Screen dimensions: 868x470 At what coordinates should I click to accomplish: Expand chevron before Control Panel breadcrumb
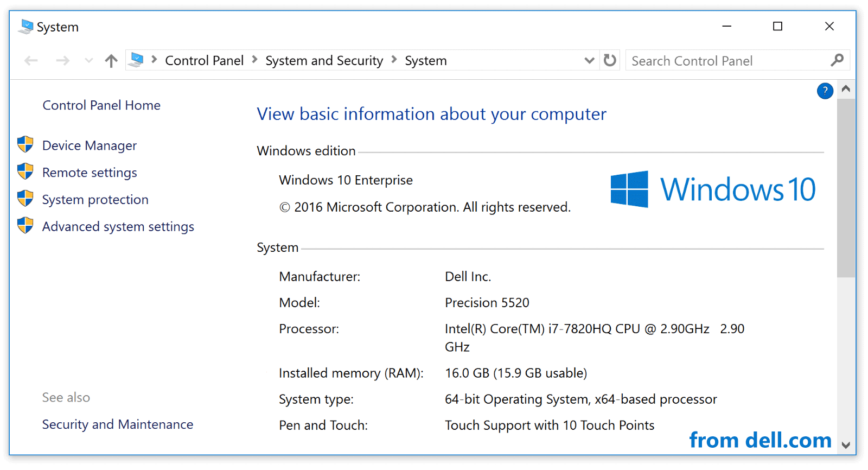[154, 59]
